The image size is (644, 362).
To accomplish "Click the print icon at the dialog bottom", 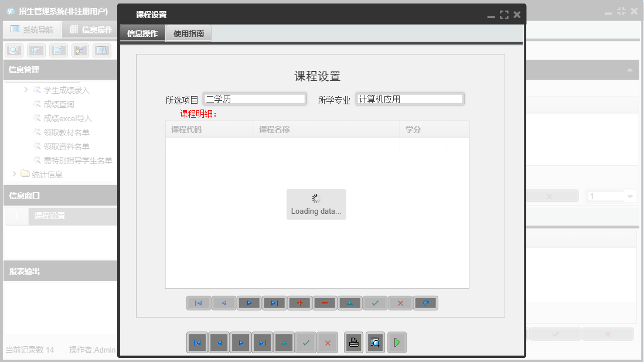I will pyautogui.click(x=353, y=342).
